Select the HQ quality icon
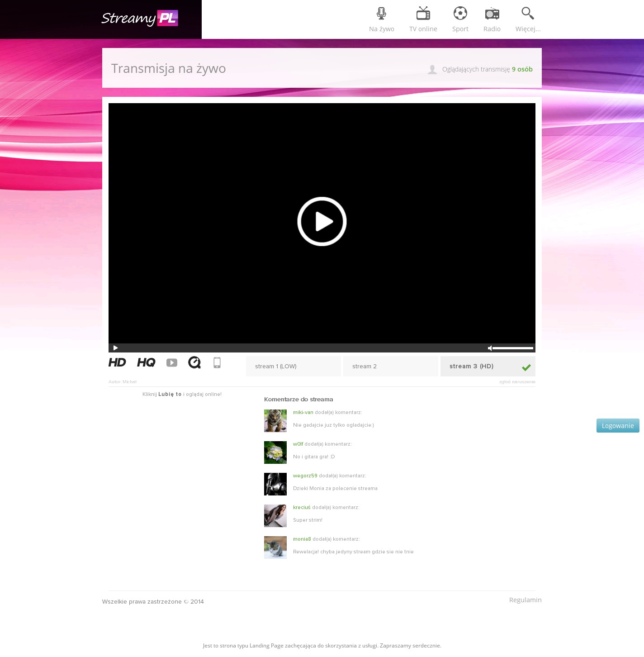The width and height of the screenshot is (644, 657). (x=146, y=362)
